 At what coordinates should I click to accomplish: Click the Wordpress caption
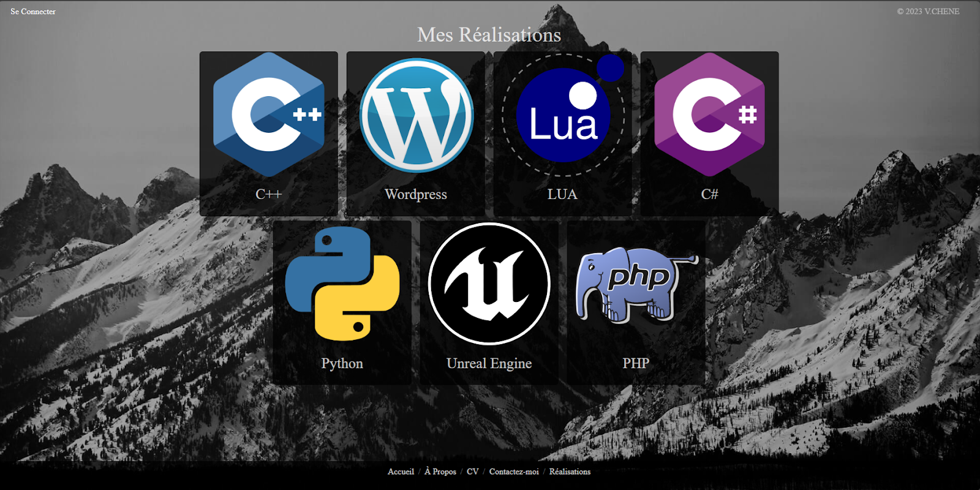416,194
